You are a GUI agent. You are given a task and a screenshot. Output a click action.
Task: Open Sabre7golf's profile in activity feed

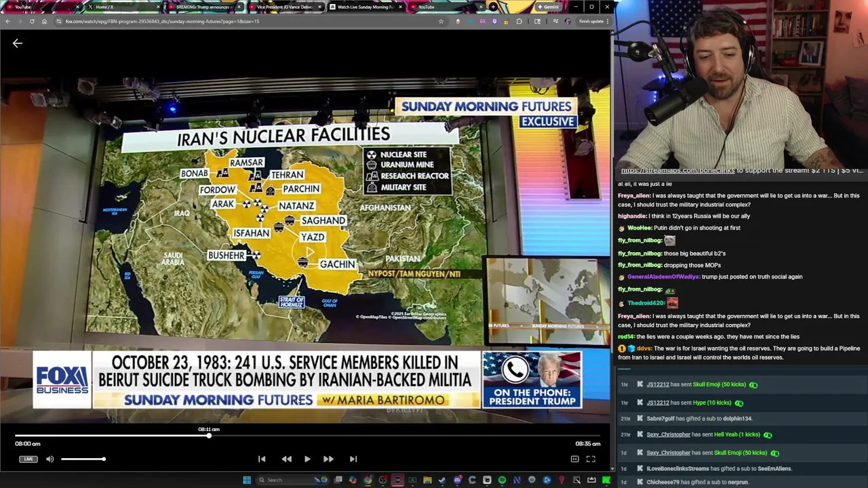660,419
